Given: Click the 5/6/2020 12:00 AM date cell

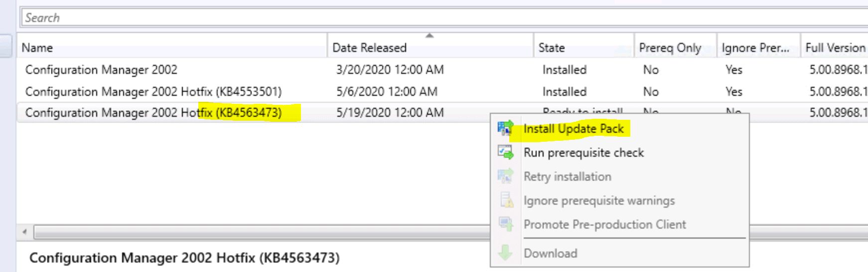Looking at the screenshot, I should click(387, 92).
